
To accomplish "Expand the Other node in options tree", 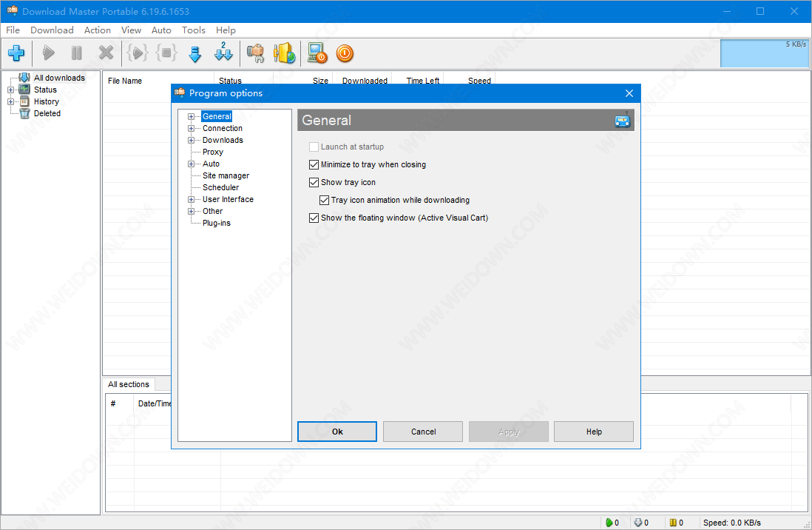I will (x=191, y=212).
